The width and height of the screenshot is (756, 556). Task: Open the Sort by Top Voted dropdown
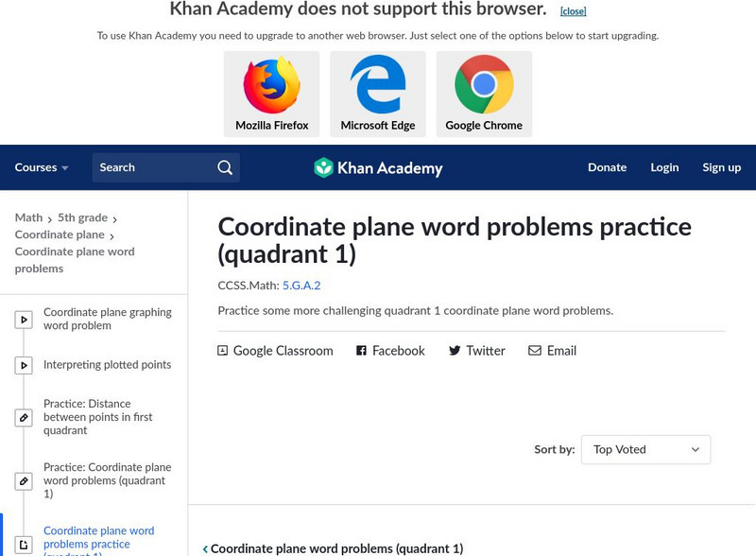[x=645, y=449]
